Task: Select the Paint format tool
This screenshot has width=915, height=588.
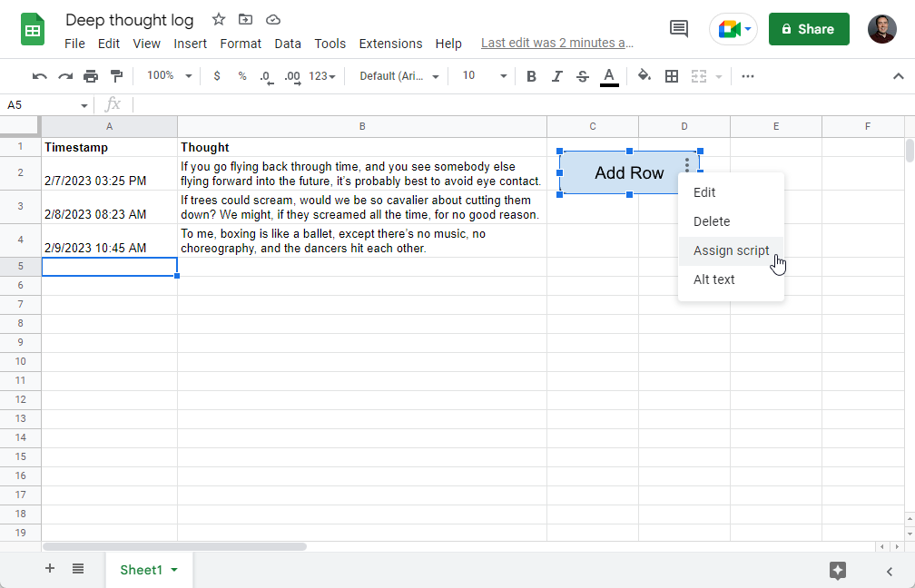Action: coord(116,75)
